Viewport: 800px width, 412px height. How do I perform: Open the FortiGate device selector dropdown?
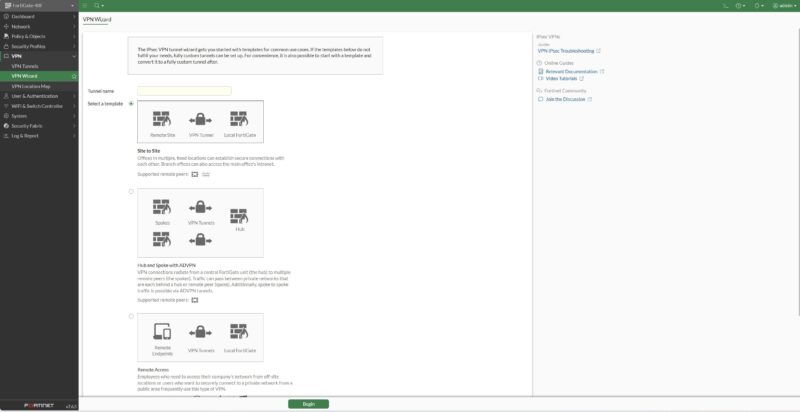[39, 6]
